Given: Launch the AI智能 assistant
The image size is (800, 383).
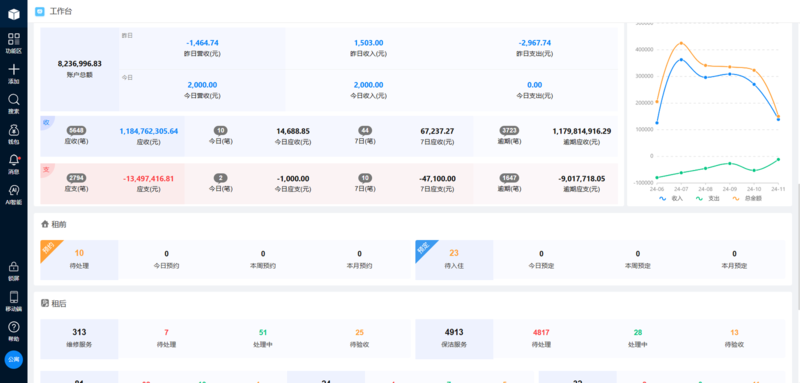Looking at the screenshot, I should [x=14, y=194].
